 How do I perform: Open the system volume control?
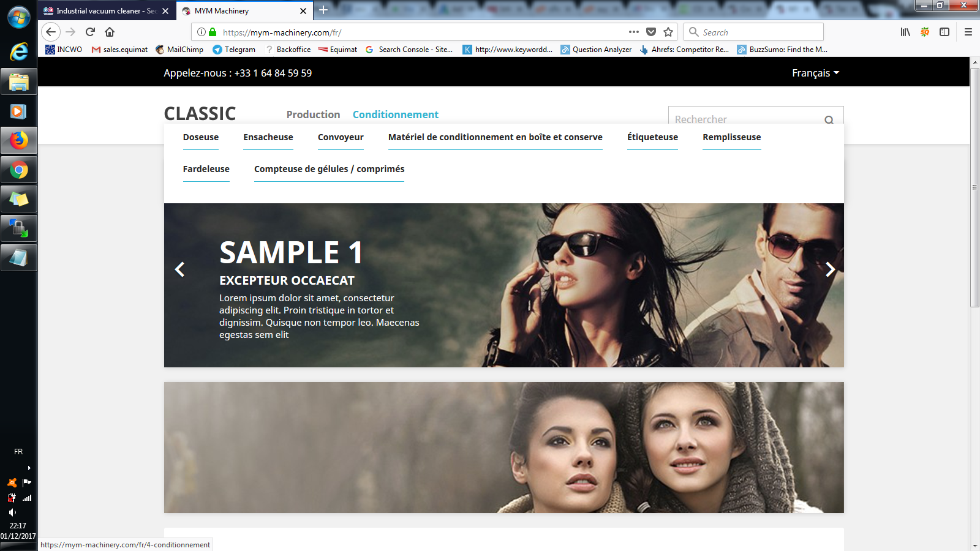coord(12,512)
